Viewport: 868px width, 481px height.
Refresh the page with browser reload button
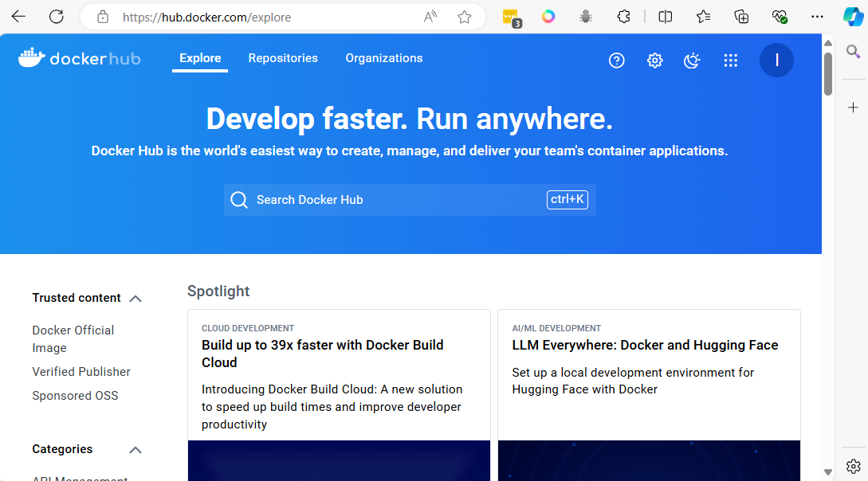point(56,17)
